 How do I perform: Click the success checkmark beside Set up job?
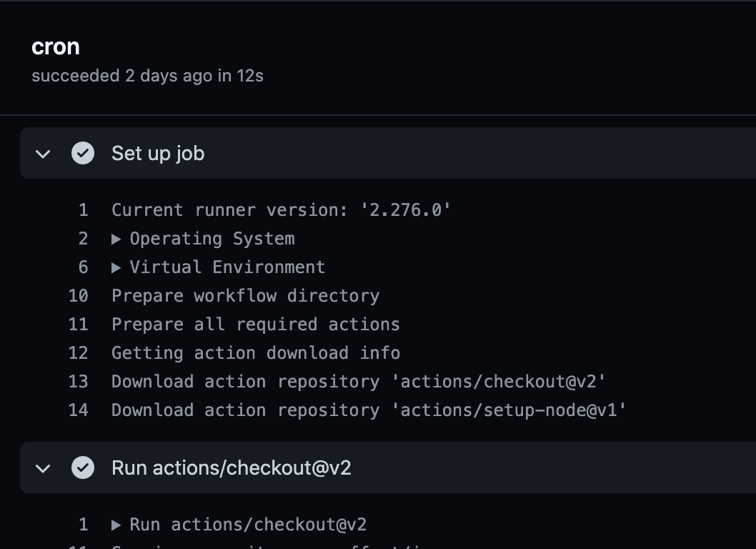pyautogui.click(x=83, y=153)
